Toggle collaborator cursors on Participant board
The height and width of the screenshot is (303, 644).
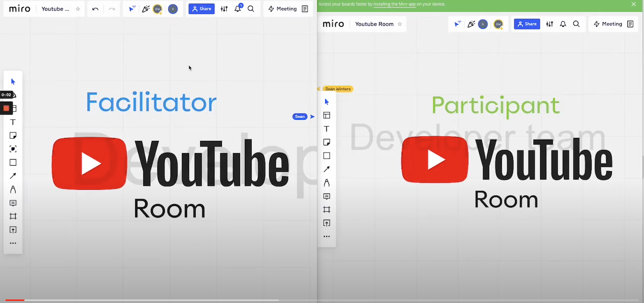tap(458, 24)
